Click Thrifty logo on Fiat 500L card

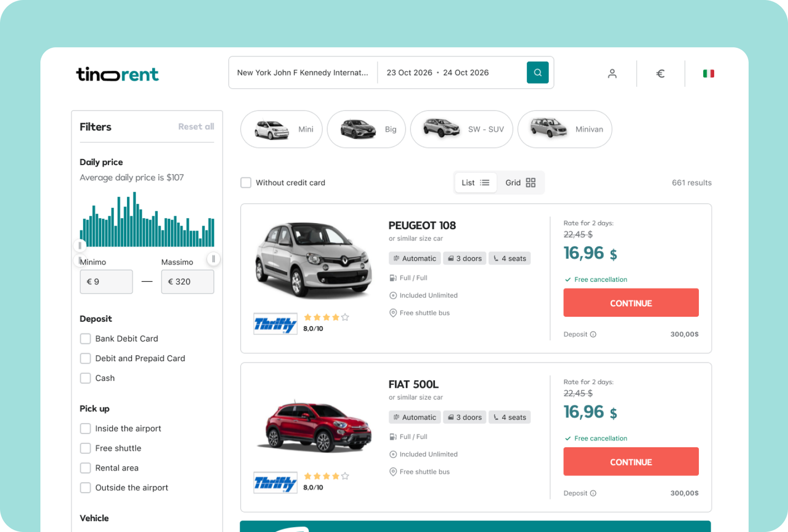[275, 483]
